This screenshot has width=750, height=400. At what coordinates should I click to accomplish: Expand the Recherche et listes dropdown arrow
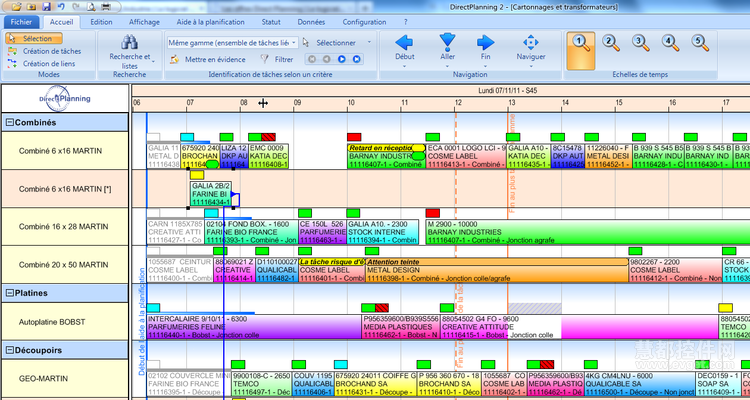[x=153, y=62]
